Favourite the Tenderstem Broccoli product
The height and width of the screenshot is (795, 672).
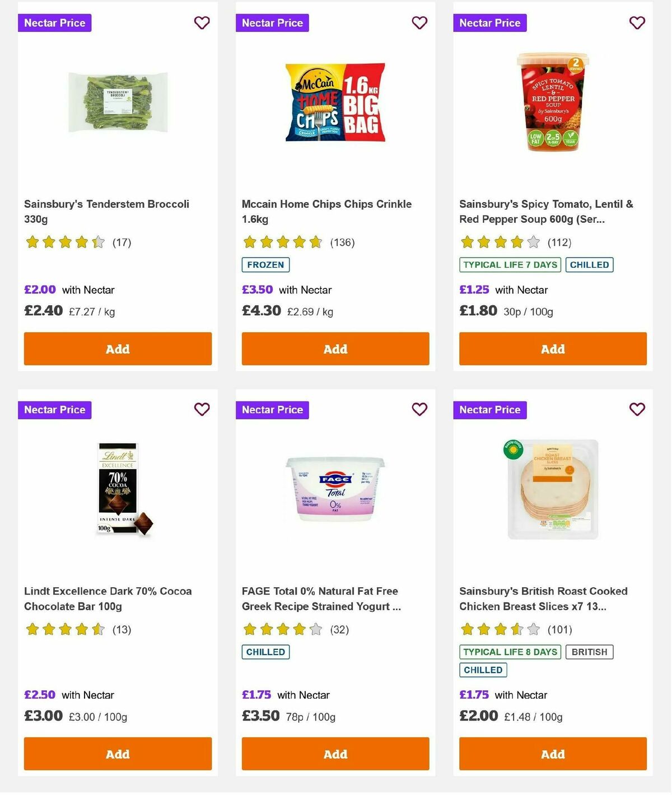[x=202, y=23]
